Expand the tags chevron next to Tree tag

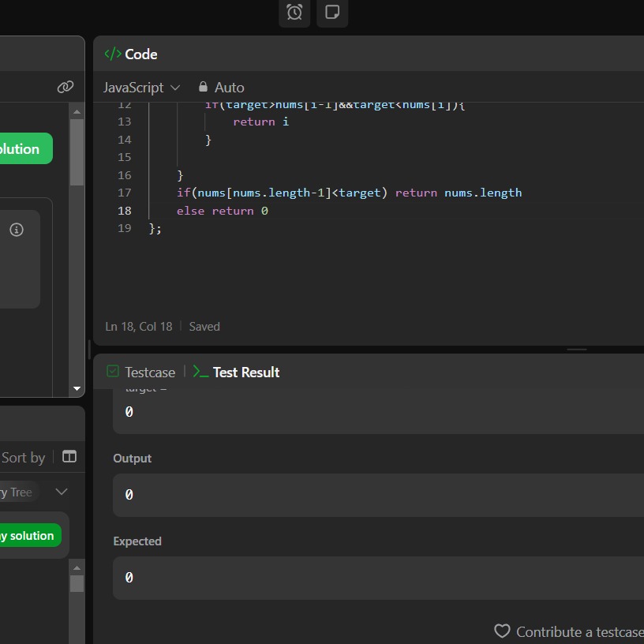[x=62, y=492]
